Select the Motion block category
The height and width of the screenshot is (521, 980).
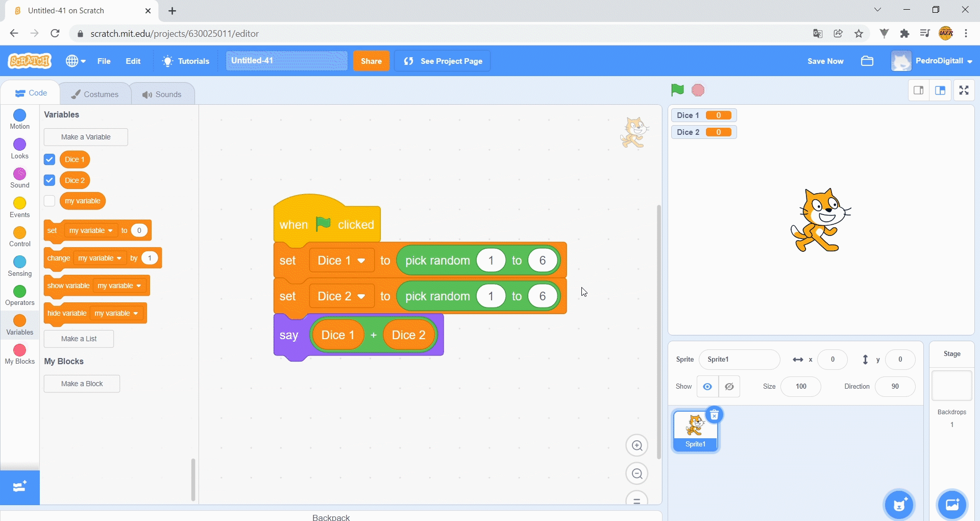[20, 120]
